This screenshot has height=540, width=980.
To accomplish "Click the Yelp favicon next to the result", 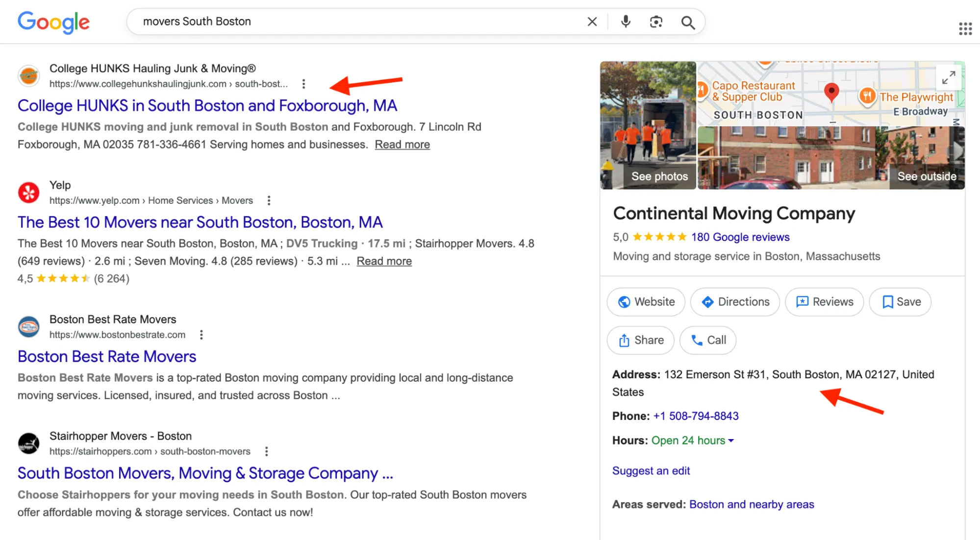I will (28, 192).
